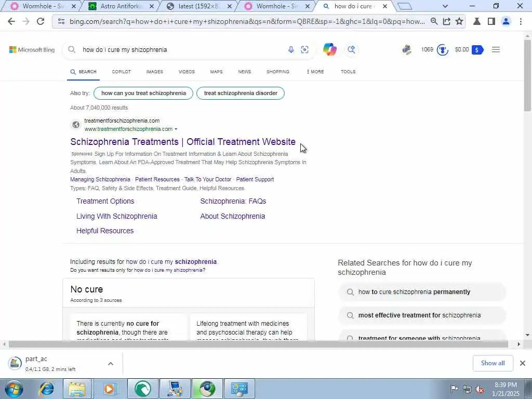
Task: Expand the MORE search categories menu
Action: [315, 72]
